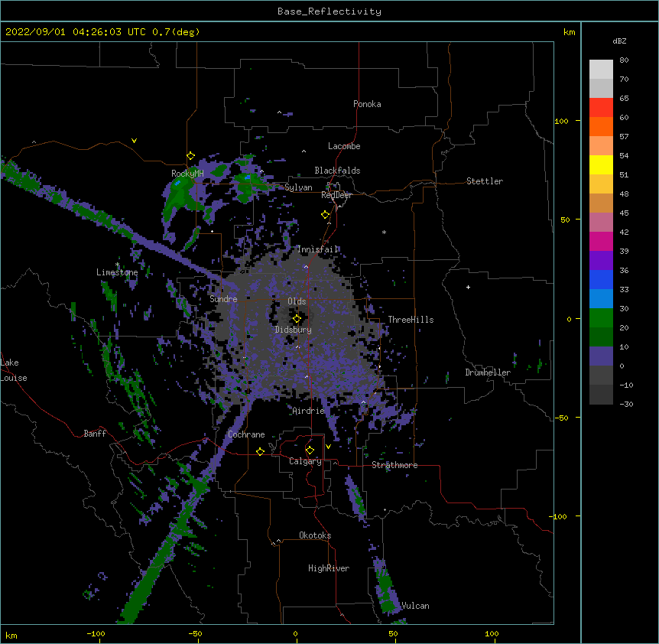Click the Vulcan town label
Viewport: 659px width, 644px height.
point(415,606)
